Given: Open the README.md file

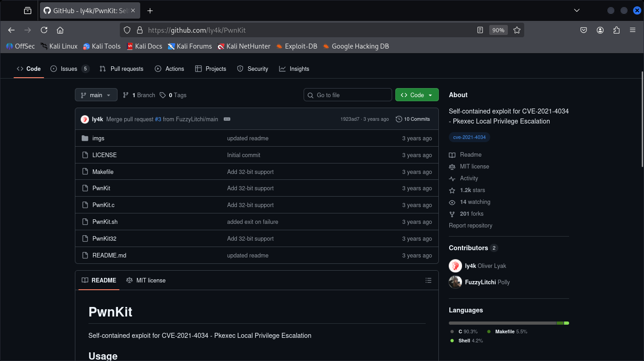Looking at the screenshot, I should (109, 255).
